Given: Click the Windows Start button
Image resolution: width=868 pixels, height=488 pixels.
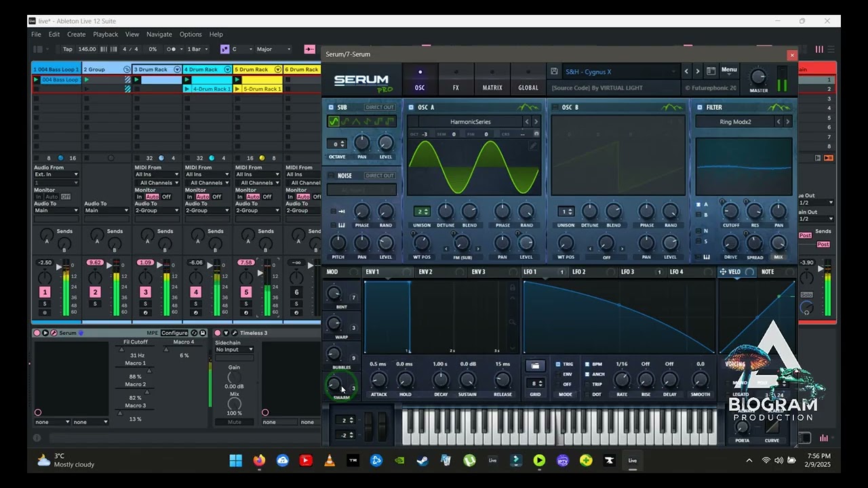Looking at the screenshot, I should 235,460.
